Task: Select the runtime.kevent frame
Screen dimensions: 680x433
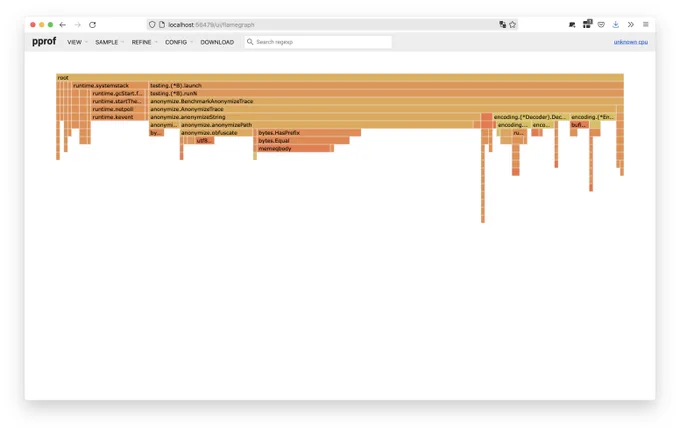Action: [x=118, y=117]
